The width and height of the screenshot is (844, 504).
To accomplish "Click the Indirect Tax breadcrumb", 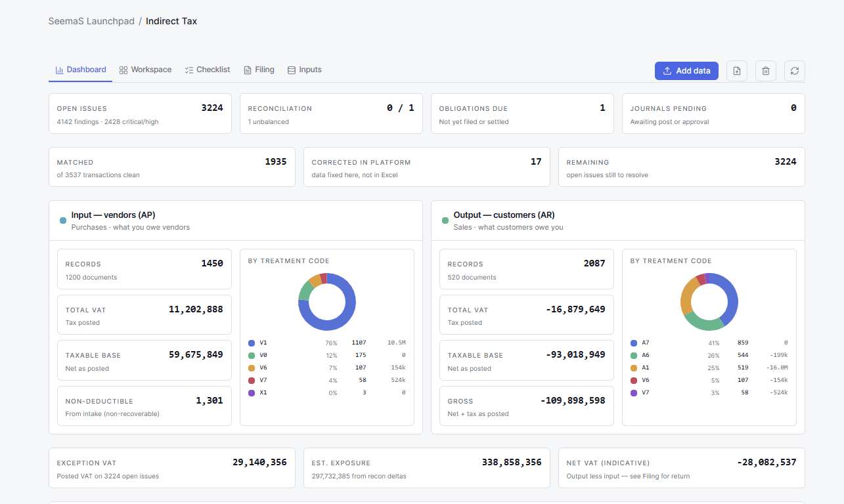I will coord(171,21).
